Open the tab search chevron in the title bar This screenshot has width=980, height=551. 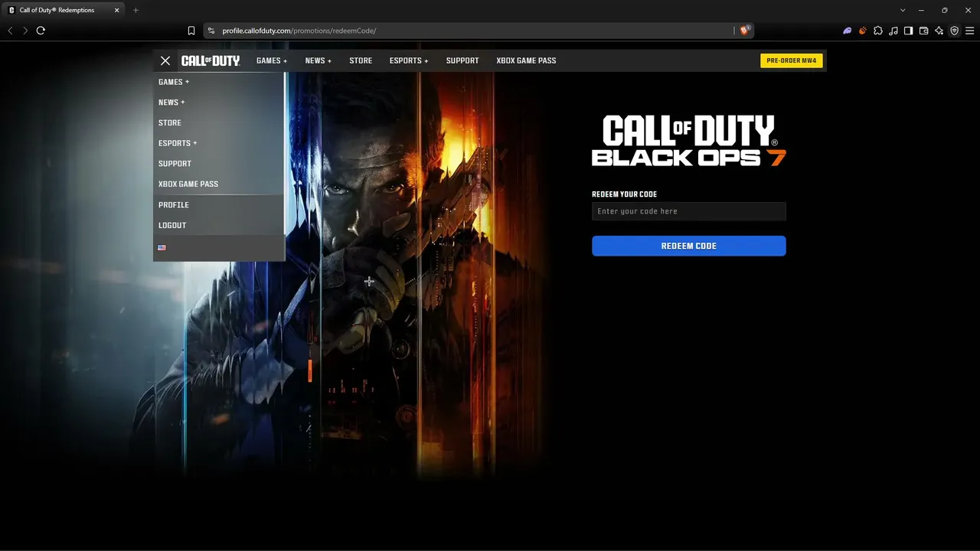(903, 10)
